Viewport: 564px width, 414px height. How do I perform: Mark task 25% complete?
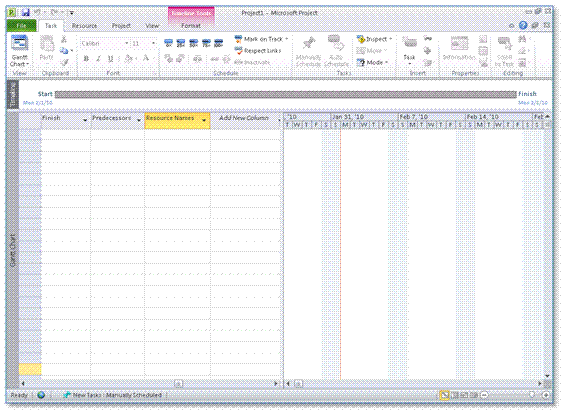(181, 44)
